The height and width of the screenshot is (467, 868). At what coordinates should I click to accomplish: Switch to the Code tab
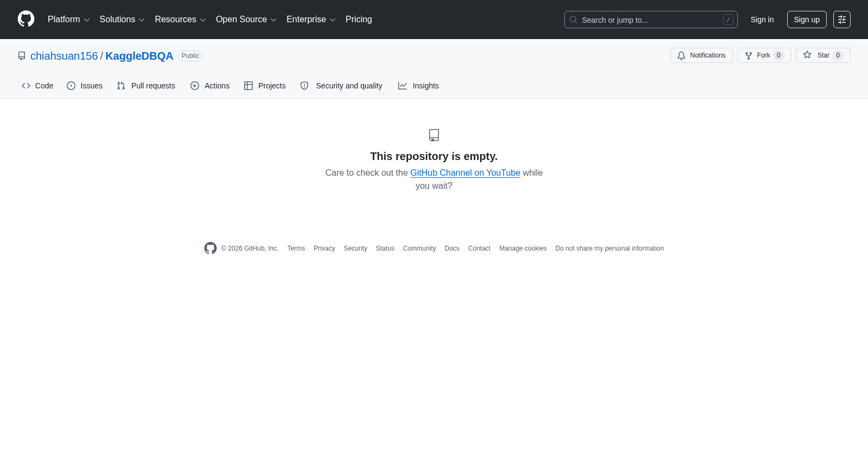[37, 86]
